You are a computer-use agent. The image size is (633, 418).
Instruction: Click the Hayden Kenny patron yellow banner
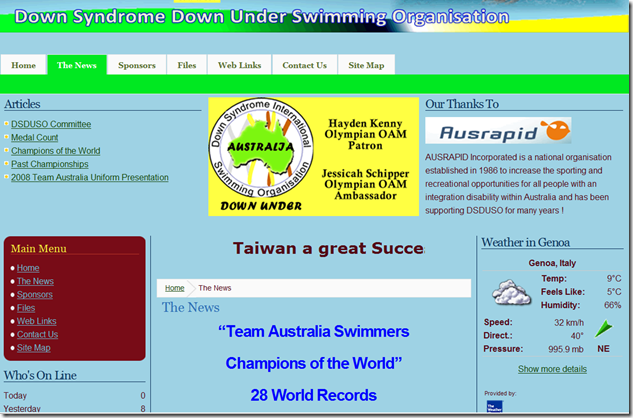coord(314,156)
